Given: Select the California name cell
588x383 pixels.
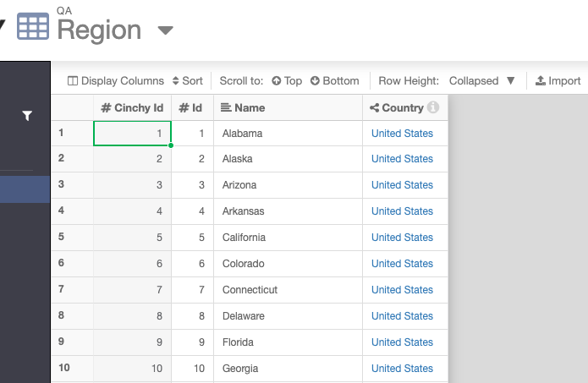Looking at the screenshot, I should (x=288, y=238).
